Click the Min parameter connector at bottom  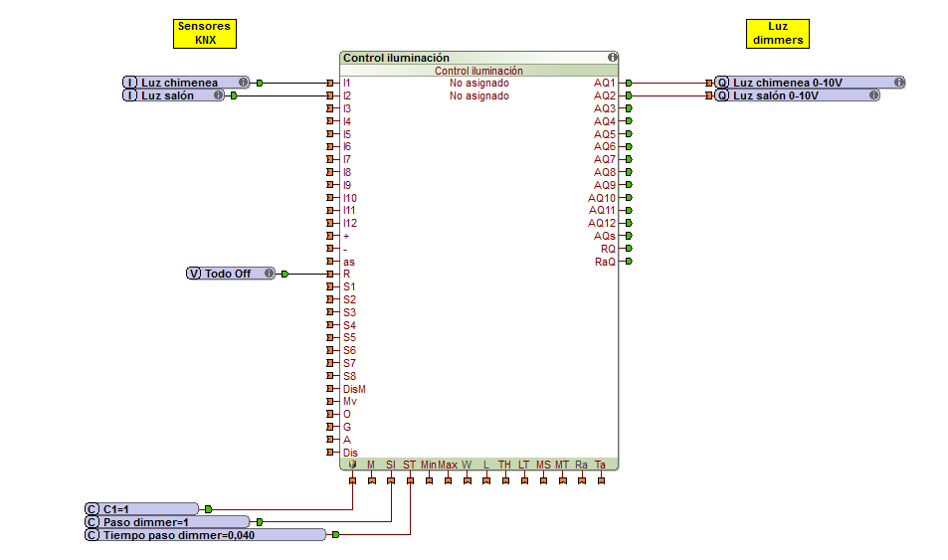[x=429, y=481]
